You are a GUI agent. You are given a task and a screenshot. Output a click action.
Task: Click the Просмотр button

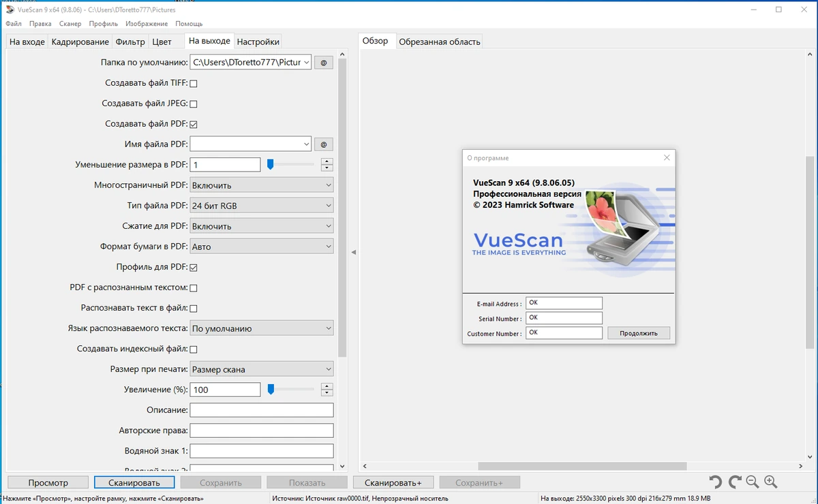pyautogui.click(x=48, y=482)
